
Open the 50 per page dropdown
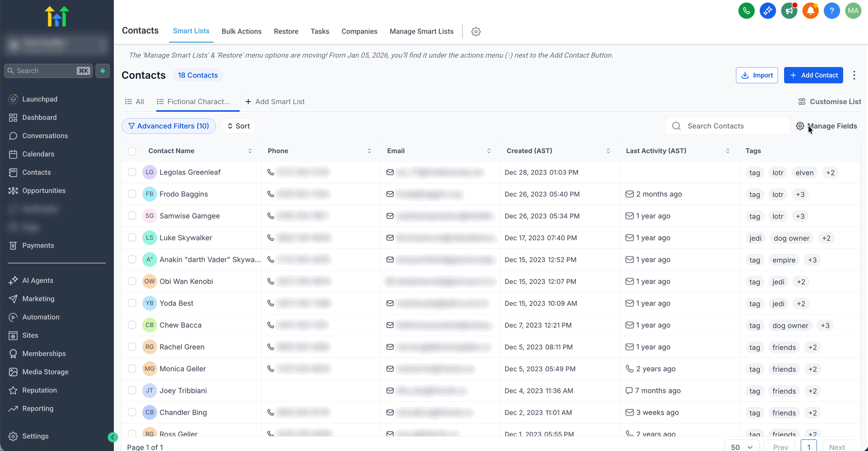pyautogui.click(x=741, y=447)
